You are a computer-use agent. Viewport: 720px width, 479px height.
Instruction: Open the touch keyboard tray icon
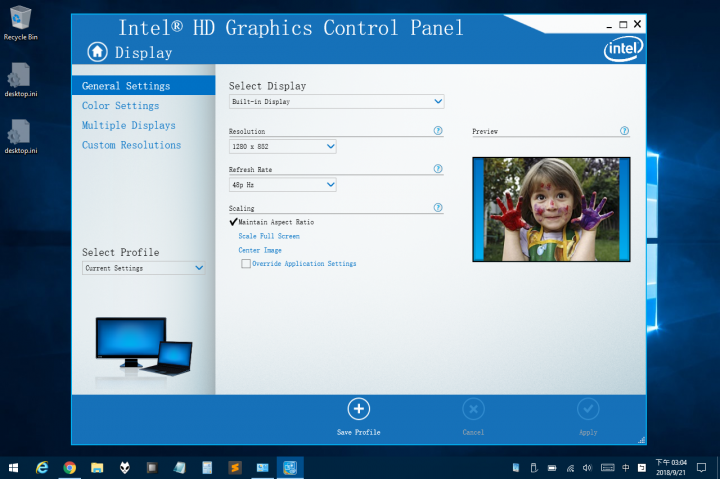pos(608,468)
